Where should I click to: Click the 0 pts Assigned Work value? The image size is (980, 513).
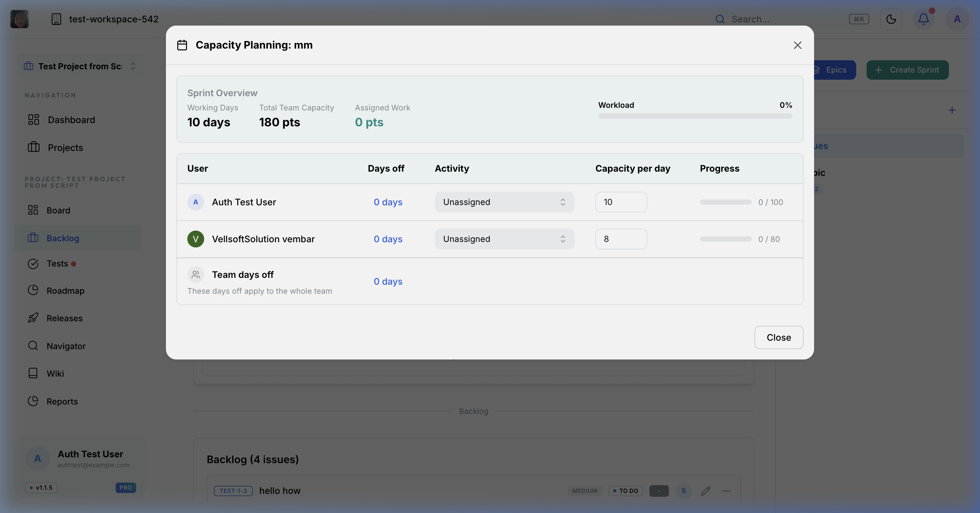(x=369, y=122)
